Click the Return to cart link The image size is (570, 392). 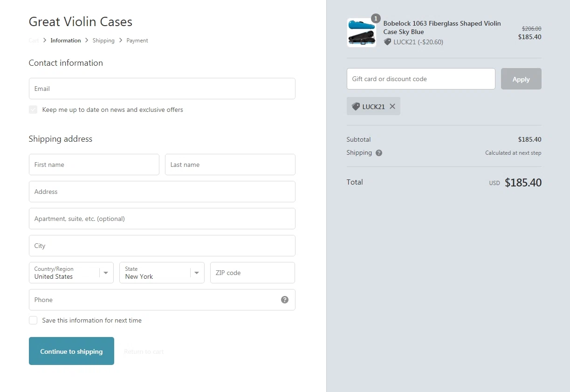(144, 351)
